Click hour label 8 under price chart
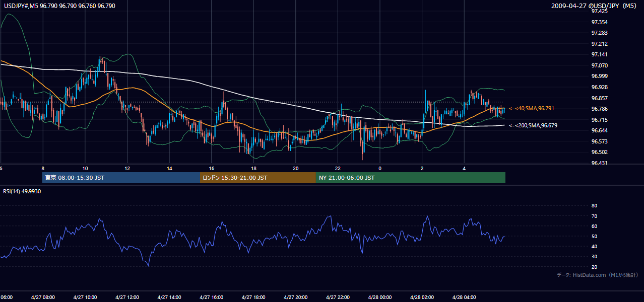Viewport: 644px width, 302px height. 43,168
